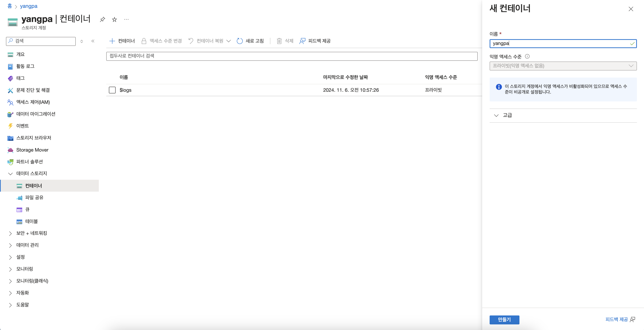The image size is (644, 330).
Task: Mark page as favorite with star icon
Action: pos(114,20)
